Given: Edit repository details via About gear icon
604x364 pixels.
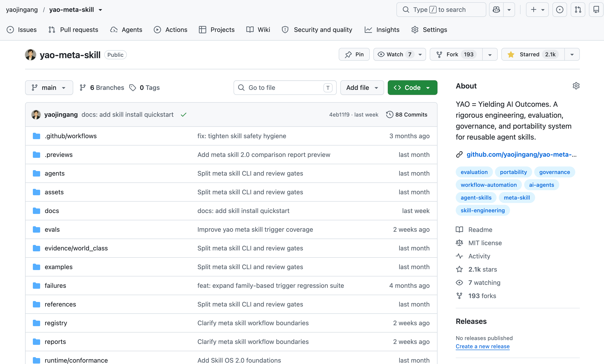Looking at the screenshot, I should 576,86.
